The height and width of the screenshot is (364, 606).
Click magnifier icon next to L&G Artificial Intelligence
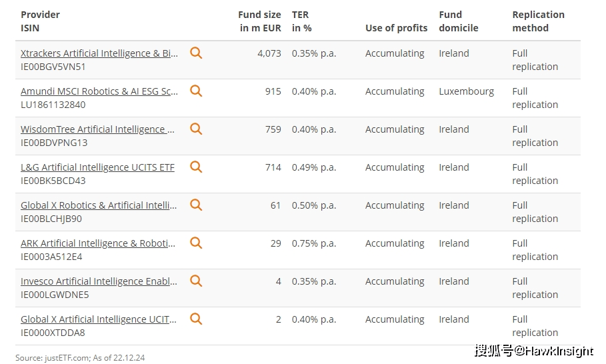[x=196, y=167]
